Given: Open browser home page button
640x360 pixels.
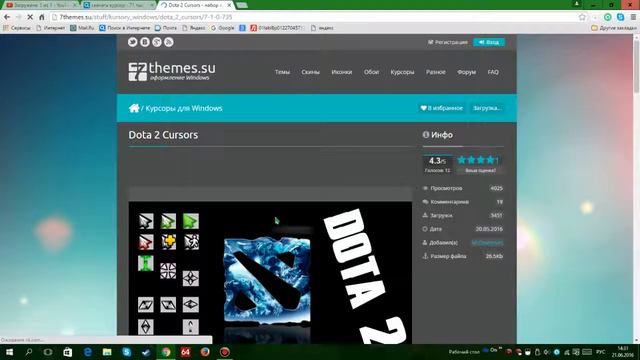Looking at the screenshot, I should click(42, 17).
